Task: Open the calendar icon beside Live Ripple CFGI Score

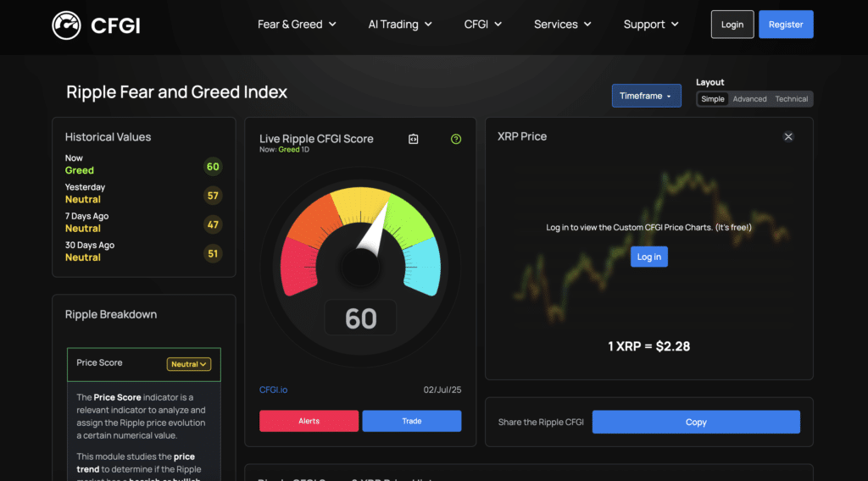Action: pos(414,140)
